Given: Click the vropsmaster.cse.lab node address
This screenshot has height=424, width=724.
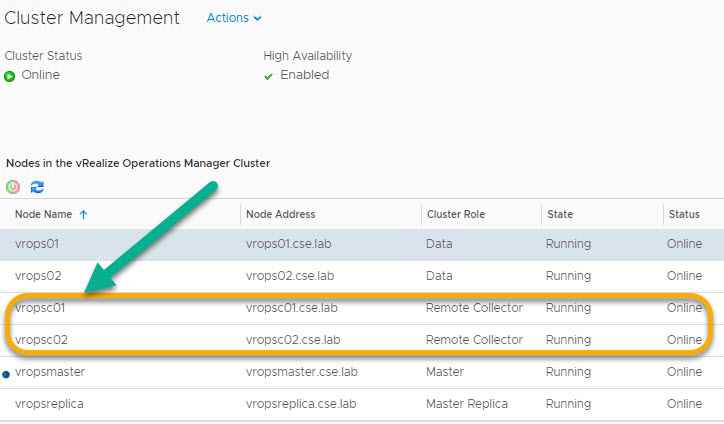Looking at the screenshot, I should coord(301,372).
